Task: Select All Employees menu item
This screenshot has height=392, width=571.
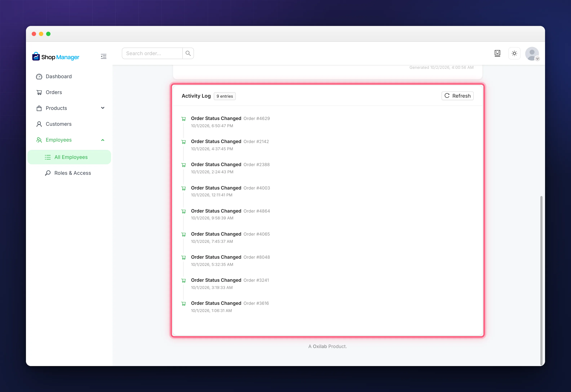Action: click(69, 157)
